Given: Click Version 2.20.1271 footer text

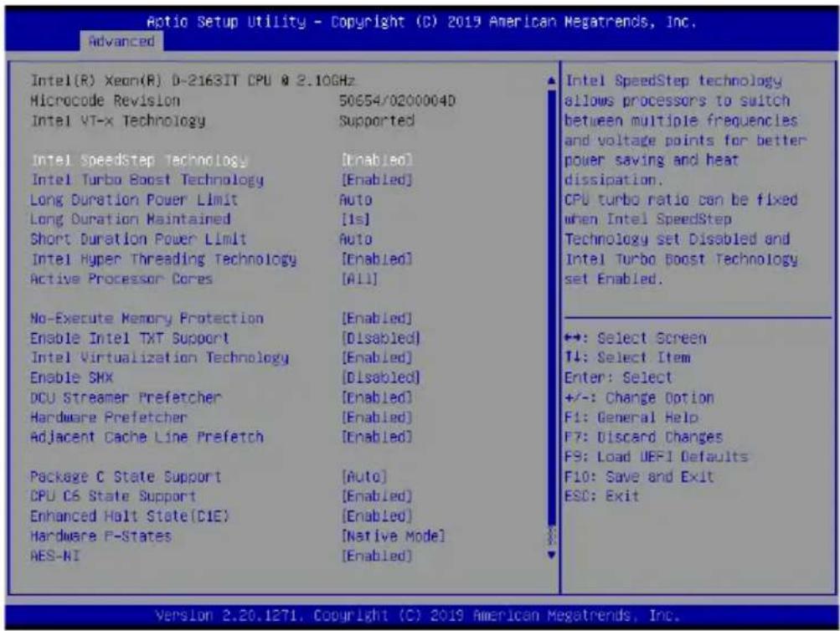Looking at the screenshot, I should 417,615.
